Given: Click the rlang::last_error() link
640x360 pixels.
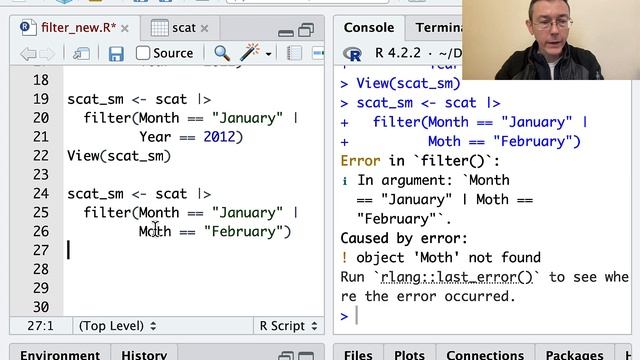Looking at the screenshot, I should pyautogui.click(x=456, y=277).
